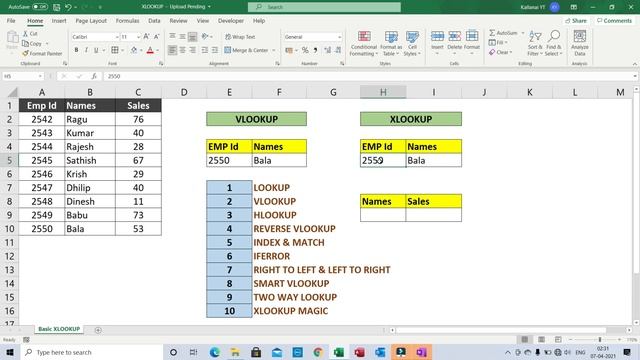640x360 pixels.
Task: Open the Clear dropdown
Action: [x=500, y=52]
